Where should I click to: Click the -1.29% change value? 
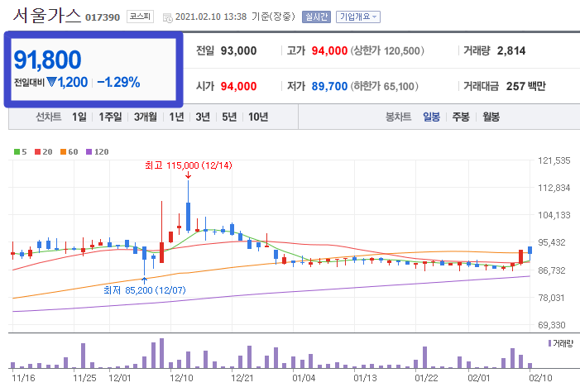pyautogui.click(x=118, y=82)
